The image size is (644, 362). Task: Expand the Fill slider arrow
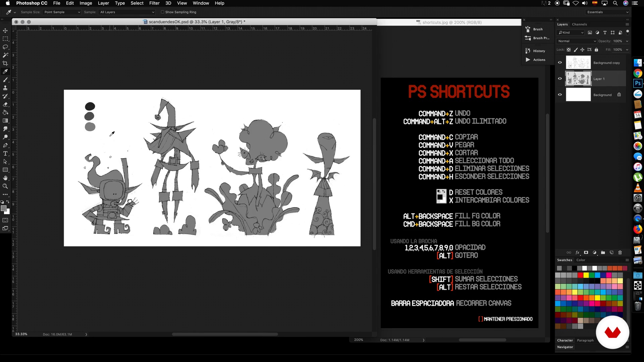[x=627, y=50]
